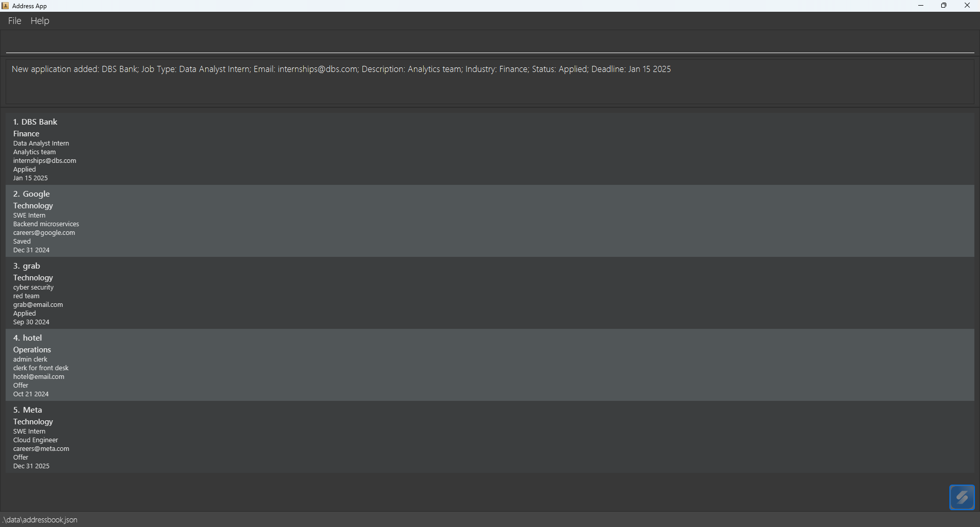Restore down the Address App window
Image resolution: width=980 pixels, height=527 pixels.
tap(944, 6)
